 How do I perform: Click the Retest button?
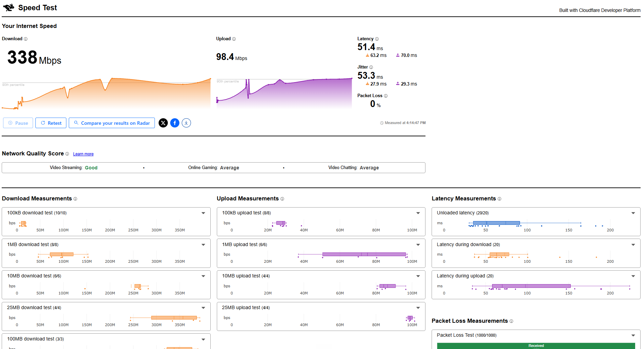[51, 123]
